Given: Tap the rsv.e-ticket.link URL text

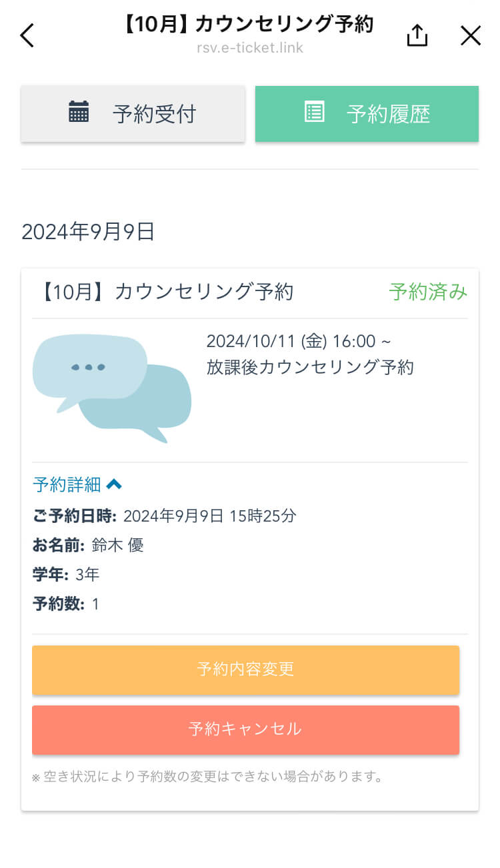Looking at the screenshot, I should coord(250,48).
